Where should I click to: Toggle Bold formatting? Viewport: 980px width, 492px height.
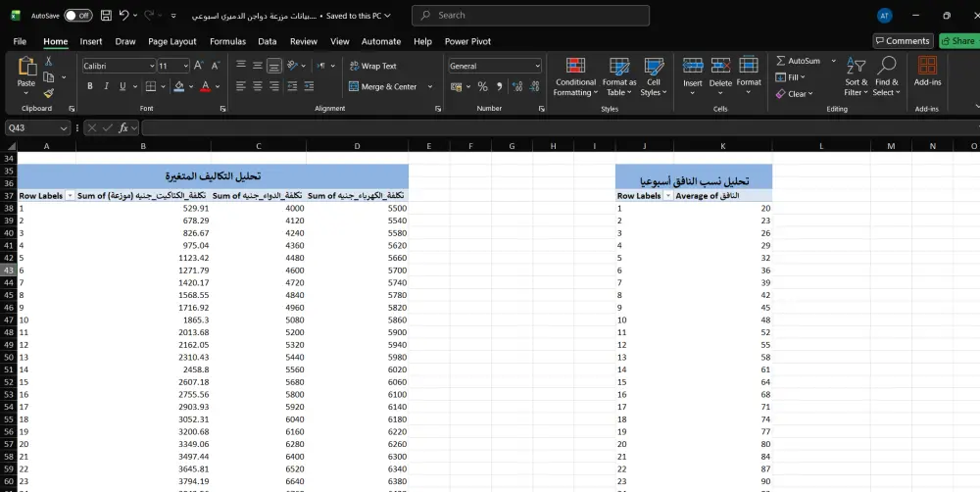point(90,86)
